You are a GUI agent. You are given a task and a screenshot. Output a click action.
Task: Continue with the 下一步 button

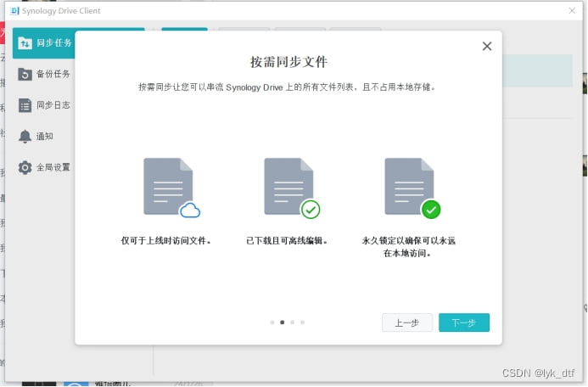click(x=463, y=323)
